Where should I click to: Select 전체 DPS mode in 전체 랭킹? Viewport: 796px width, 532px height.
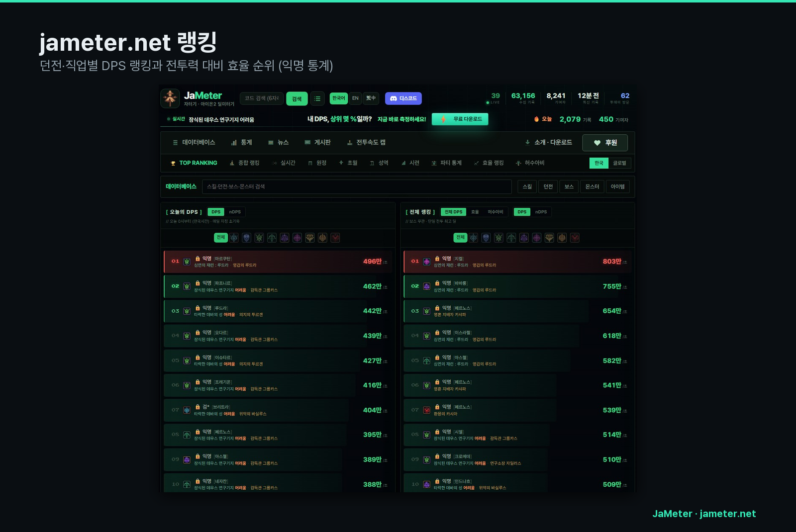[x=453, y=212]
